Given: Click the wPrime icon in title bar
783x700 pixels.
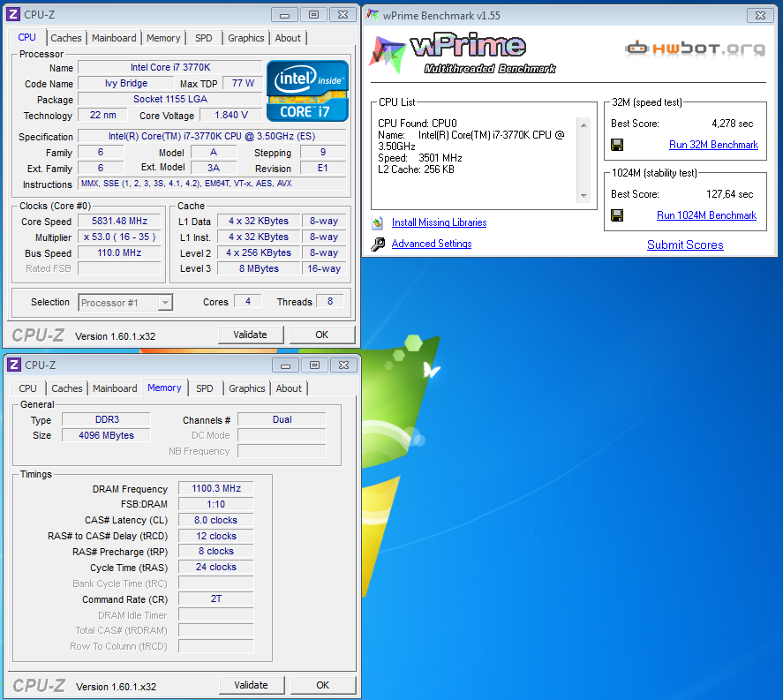Looking at the screenshot, I should (x=372, y=15).
